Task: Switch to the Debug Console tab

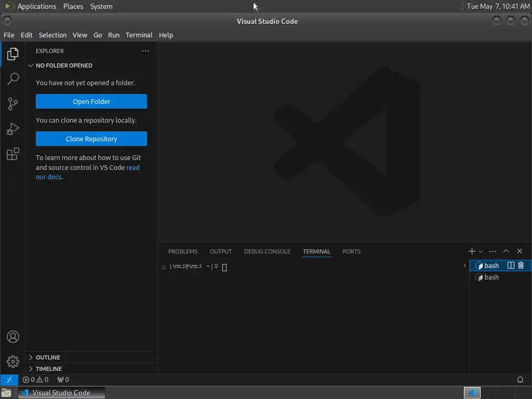Action: pyautogui.click(x=268, y=251)
